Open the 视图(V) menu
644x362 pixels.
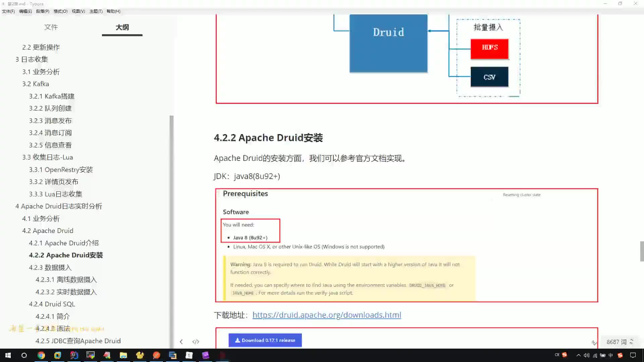78,11
